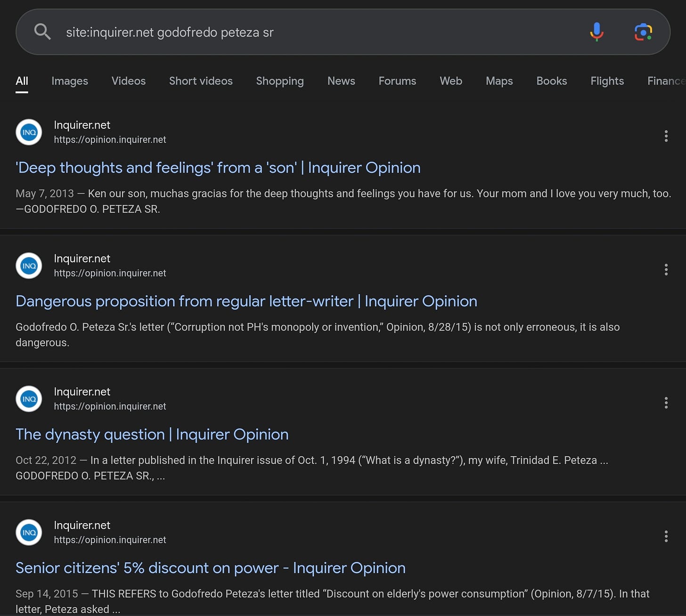The width and height of the screenshot is (686, 616).
Task: Switch to the News tab
Action: click(341, 81)
